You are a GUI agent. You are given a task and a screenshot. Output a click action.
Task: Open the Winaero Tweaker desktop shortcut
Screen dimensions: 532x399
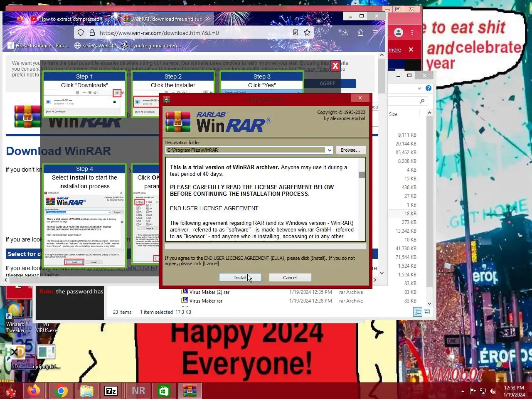15,318
